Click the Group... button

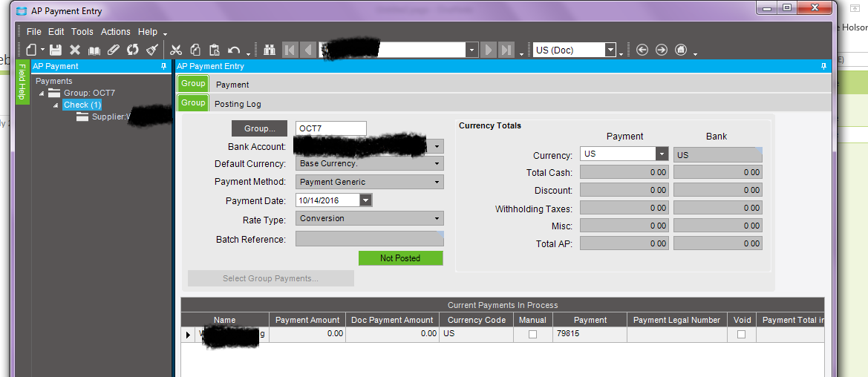260,128
